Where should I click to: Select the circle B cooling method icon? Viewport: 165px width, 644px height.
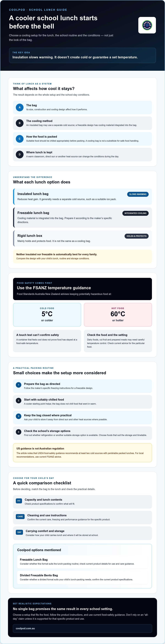tap(20, 123)
